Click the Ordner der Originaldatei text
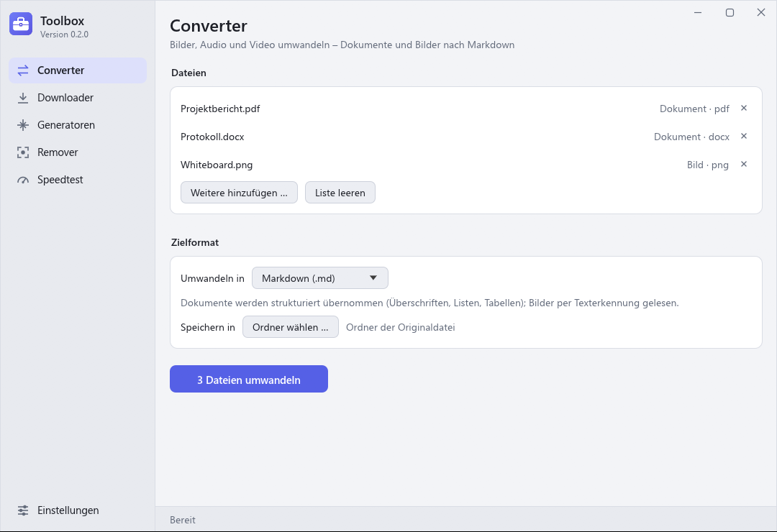Screen dimensions: 777x532 tap(401, 327)
